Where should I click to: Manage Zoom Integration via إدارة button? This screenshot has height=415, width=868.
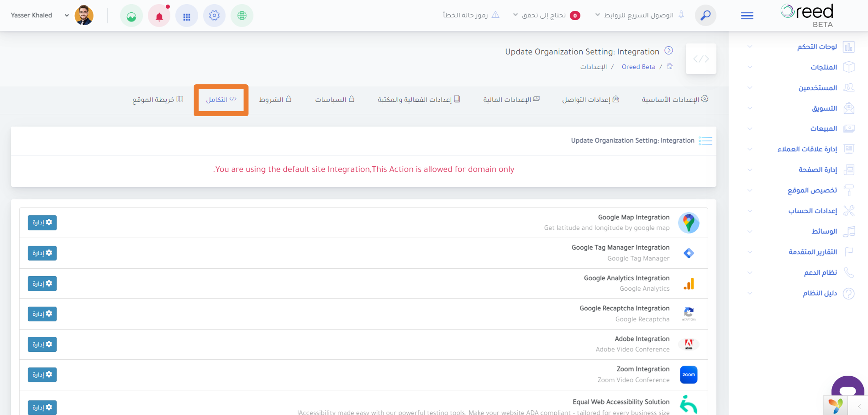pos(42,375)
